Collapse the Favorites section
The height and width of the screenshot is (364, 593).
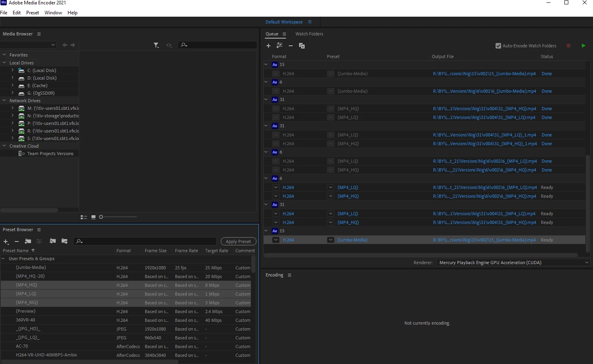(x=4, y=55)
